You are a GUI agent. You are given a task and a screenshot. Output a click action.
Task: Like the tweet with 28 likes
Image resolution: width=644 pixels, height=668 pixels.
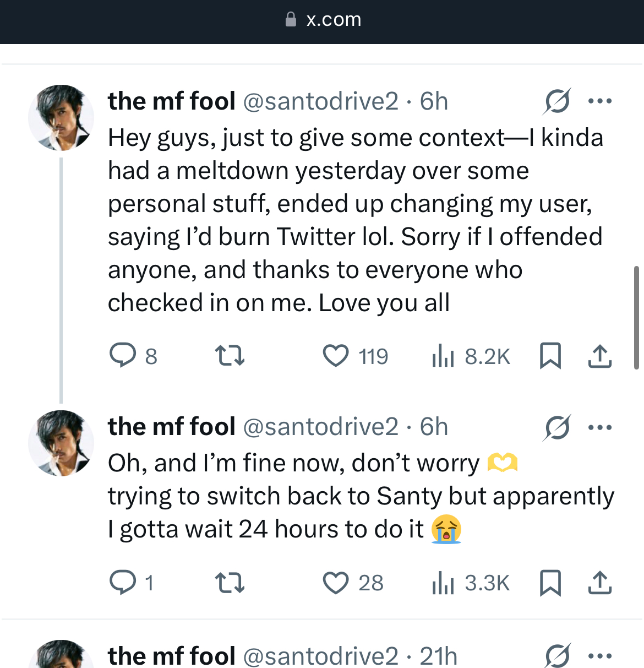(x=336, y=582)
